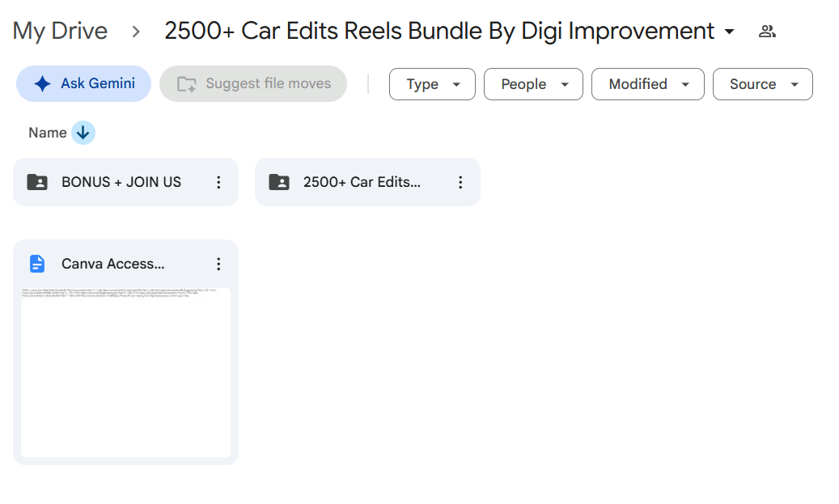839x504 pixels.
Task: Open folder name dropdown arrow in breadcrumb
Action: point(729,32)
